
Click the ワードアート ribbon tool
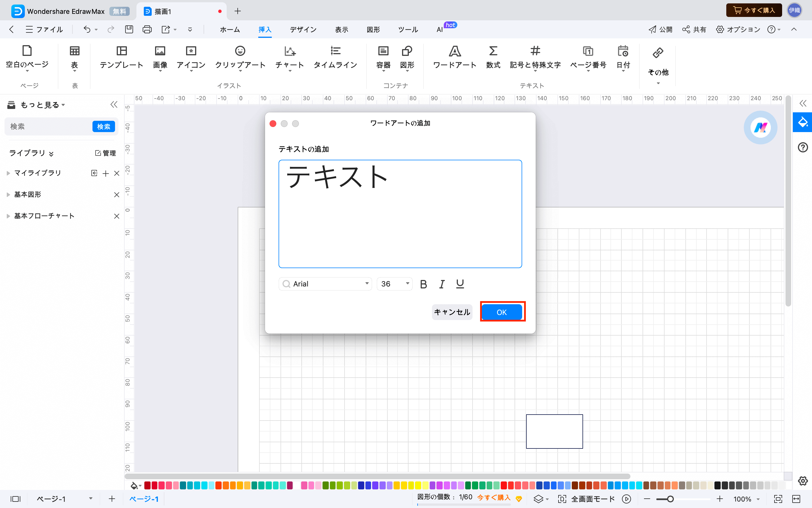455,58
